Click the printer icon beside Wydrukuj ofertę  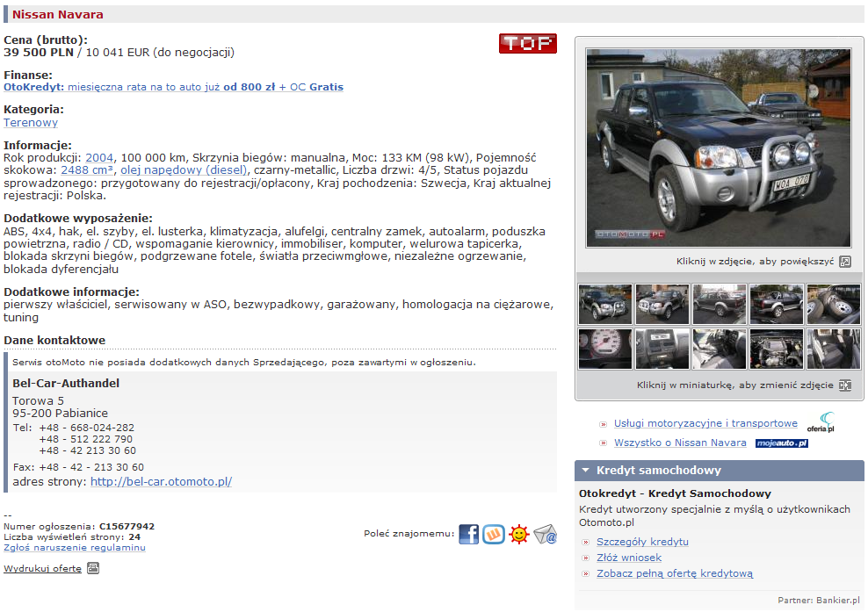(x=93, y=568)
